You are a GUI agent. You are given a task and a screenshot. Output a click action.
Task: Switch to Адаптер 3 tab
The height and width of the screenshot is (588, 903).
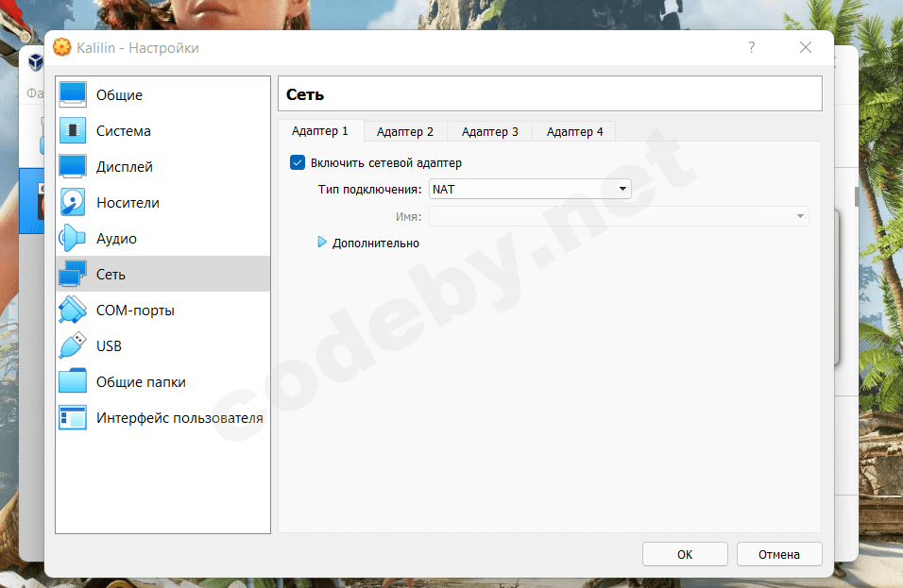pos(489,132)
